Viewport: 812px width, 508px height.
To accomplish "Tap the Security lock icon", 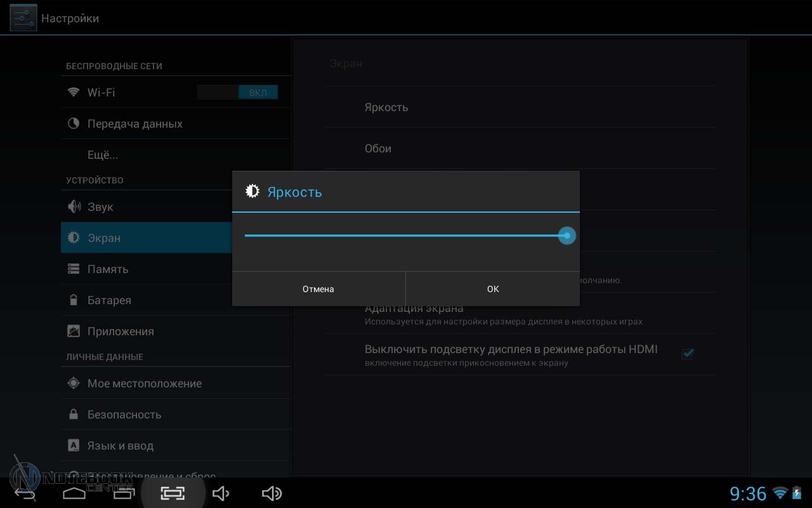I will [74, 415].
